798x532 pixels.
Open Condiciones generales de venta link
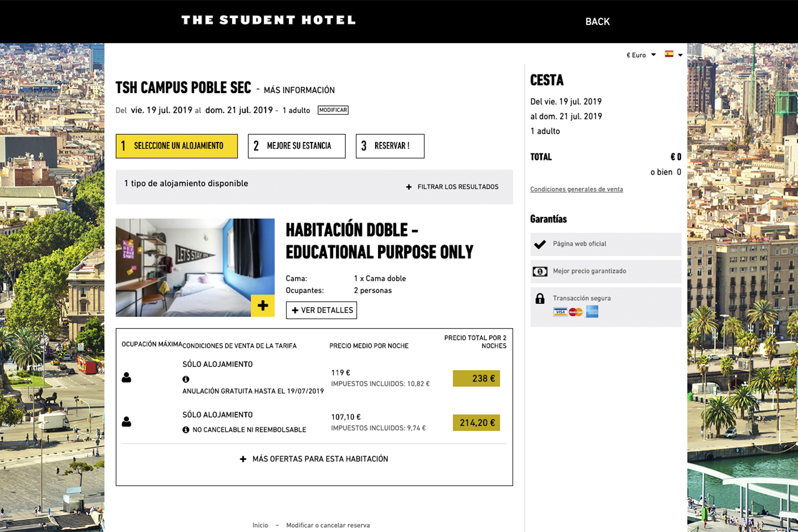click(576, 190)
